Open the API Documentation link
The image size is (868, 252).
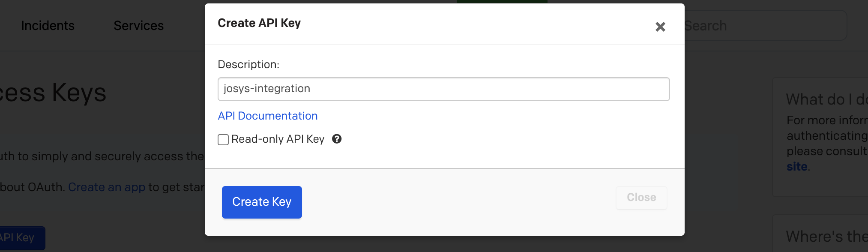(x=268, y=116)
